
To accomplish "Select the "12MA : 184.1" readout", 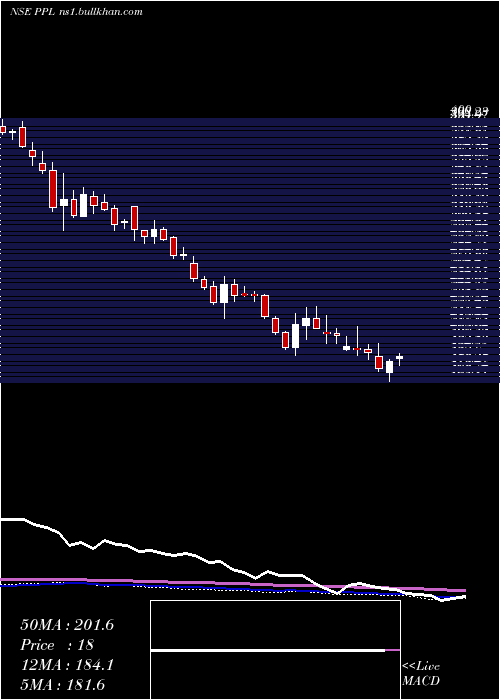I will (67, 665).
